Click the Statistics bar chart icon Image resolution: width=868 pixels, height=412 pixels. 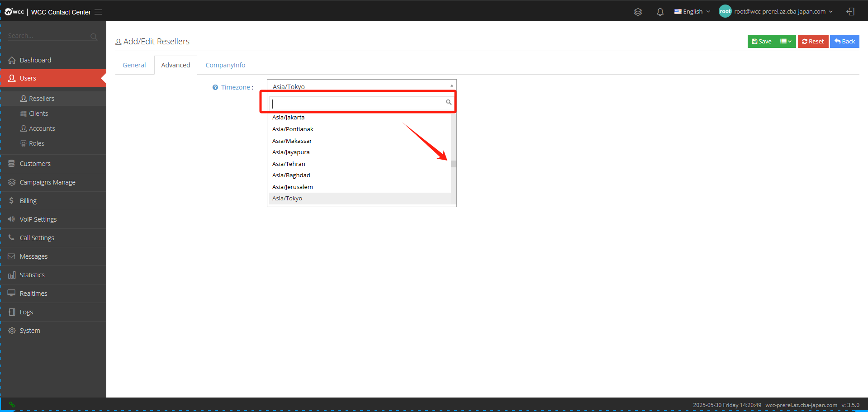(x=12, y=275)
